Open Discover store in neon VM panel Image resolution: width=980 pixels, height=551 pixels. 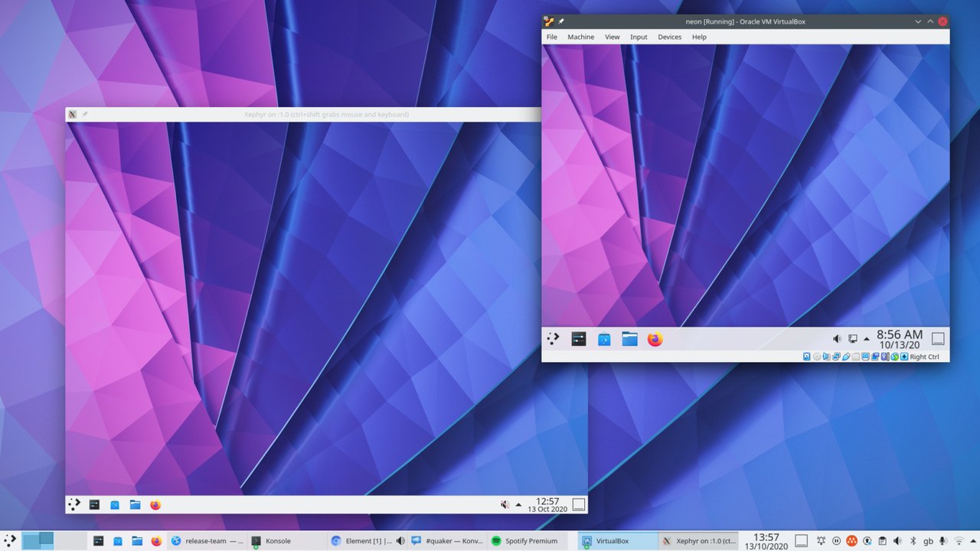pyautogui.click(x=604, y=339)
